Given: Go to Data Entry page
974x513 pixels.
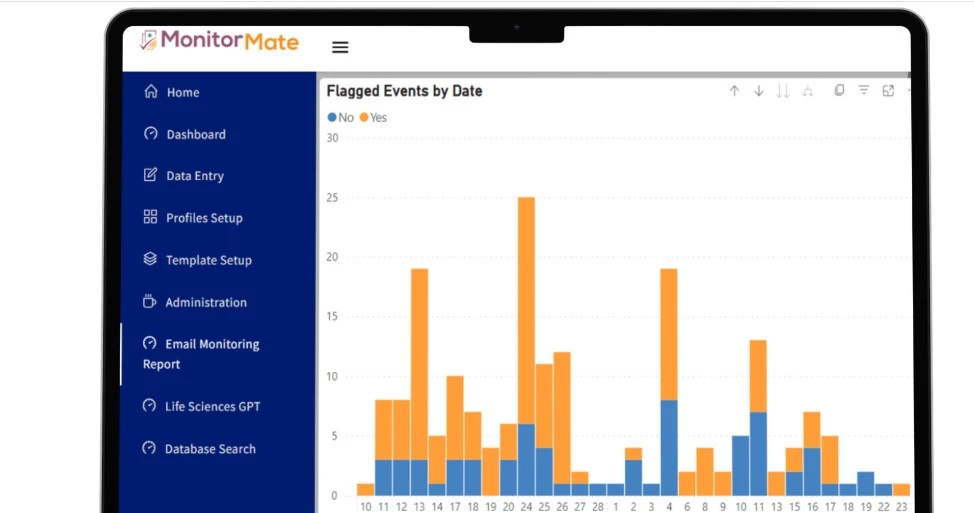Looking at the screenshot, I should click(x=194, y=176).
